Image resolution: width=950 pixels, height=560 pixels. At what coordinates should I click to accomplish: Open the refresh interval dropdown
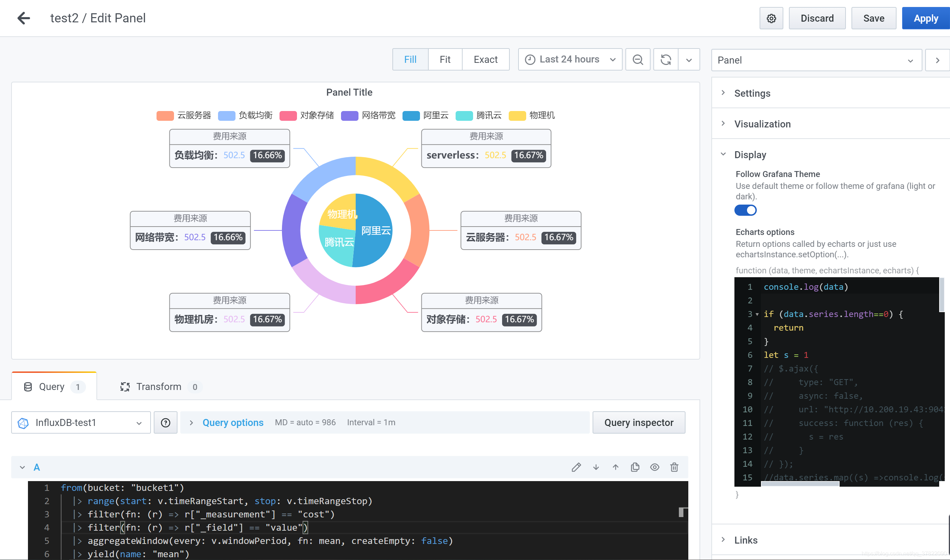pos(689,60)
